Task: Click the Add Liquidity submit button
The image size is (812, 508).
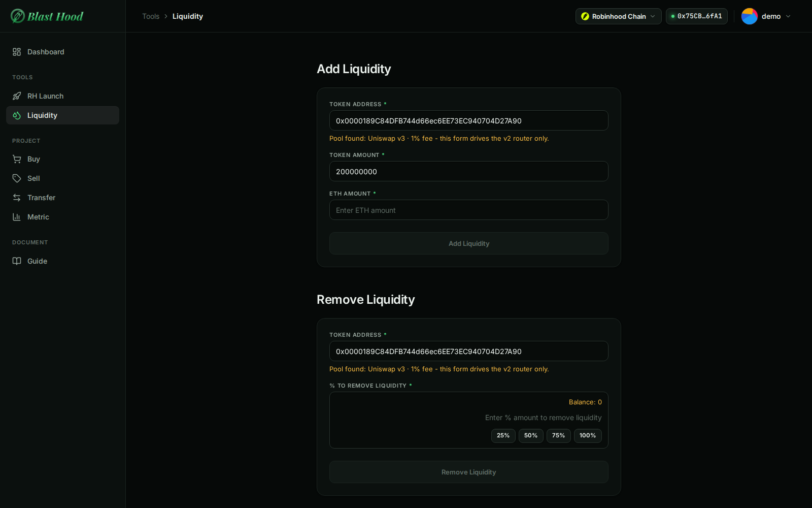Action: [x=469, y=243]
